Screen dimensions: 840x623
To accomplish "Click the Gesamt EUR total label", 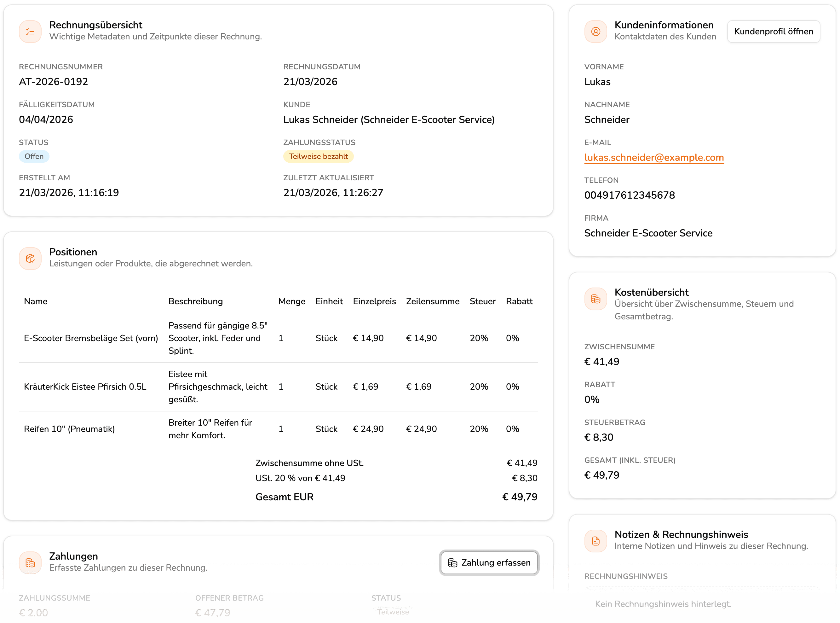I will [x=285, y=497].
